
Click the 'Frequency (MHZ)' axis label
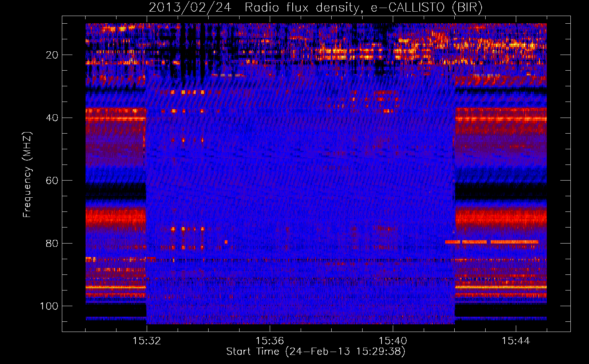coord(27,175)
